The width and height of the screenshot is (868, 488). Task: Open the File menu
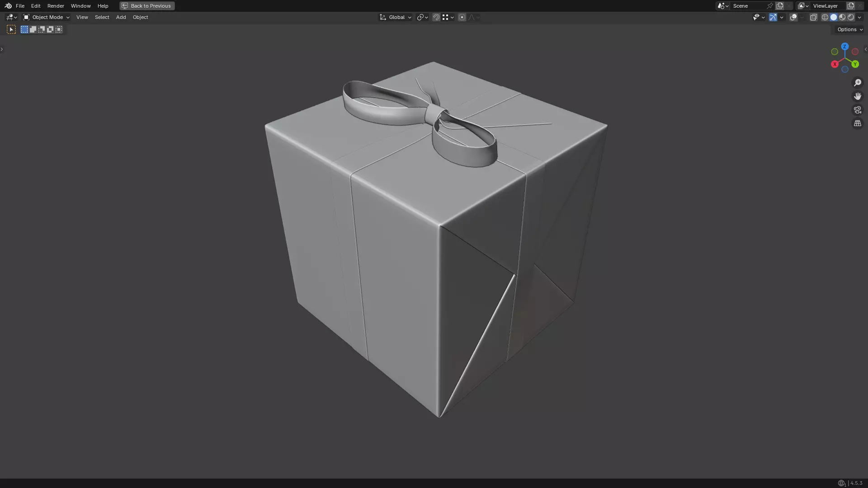point(20,6)
